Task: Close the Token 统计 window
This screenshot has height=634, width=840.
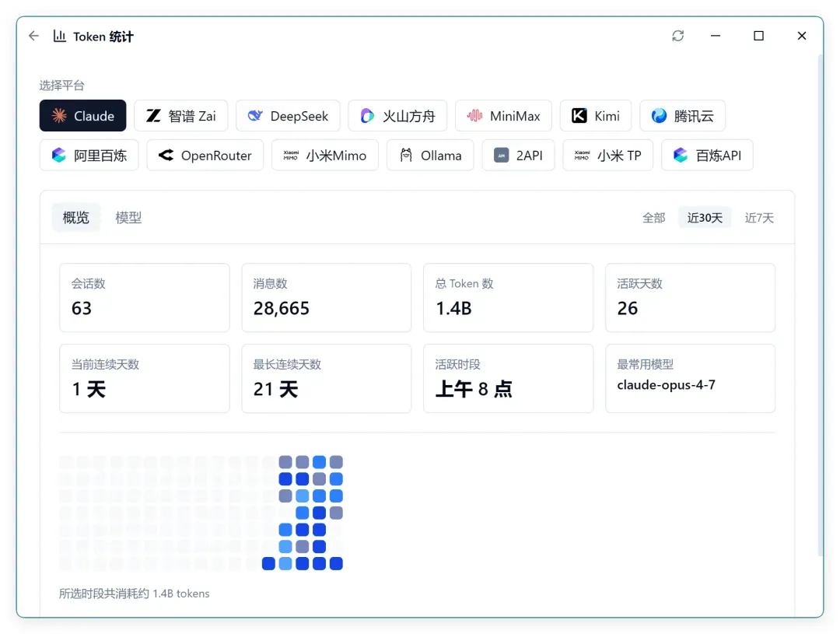Action: coord(801,36)
